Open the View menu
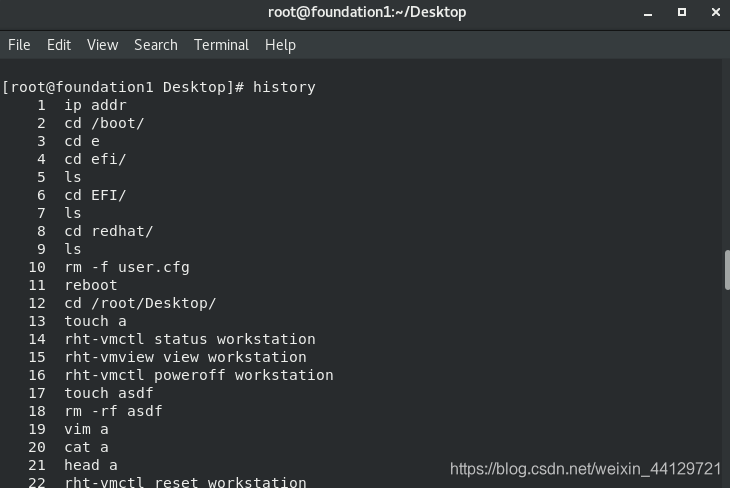This screenshot has width=730, height=488. click(x=102, y=45)
